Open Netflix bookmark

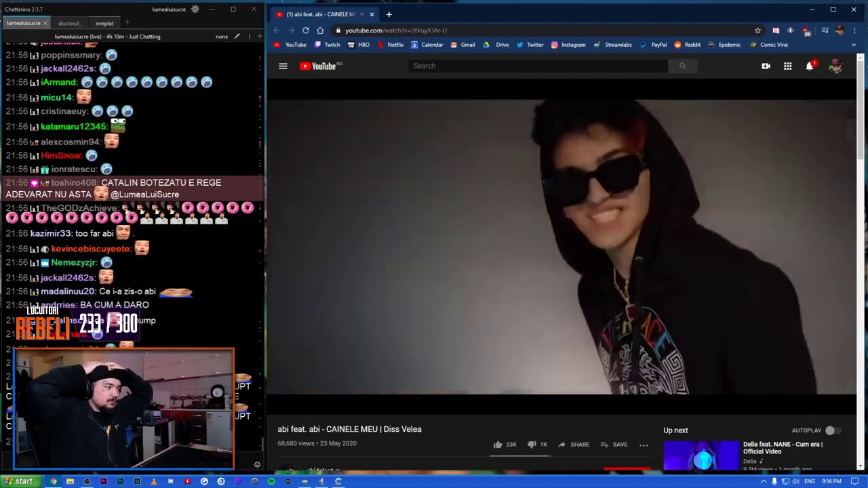pyautogui.click(x=390, y=45)
